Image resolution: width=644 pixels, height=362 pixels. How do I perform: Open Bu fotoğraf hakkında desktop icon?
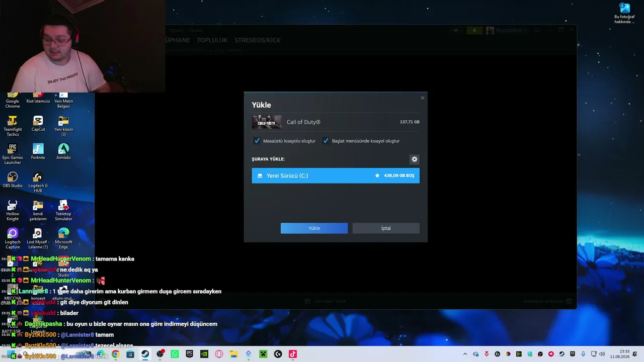click(625, 14)
